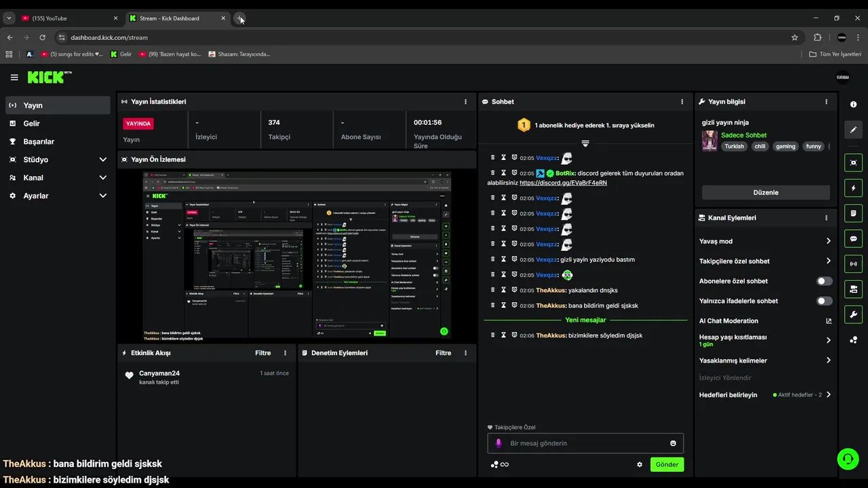Open the Chrome tab search dropdown

click(x=9, y=18)
